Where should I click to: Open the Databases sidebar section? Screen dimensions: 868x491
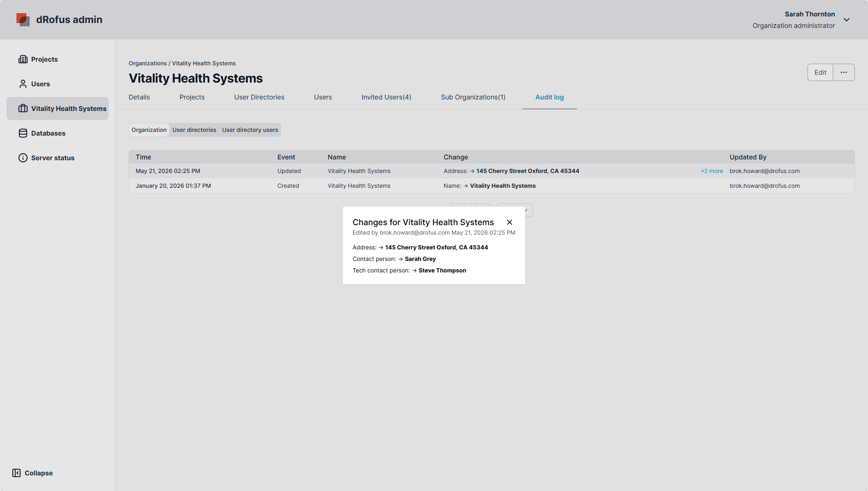[x=58, y=133]
